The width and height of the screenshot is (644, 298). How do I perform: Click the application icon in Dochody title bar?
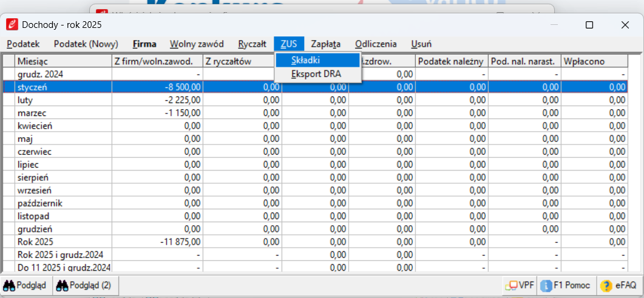pyautogui.click(x=12, y=25)
